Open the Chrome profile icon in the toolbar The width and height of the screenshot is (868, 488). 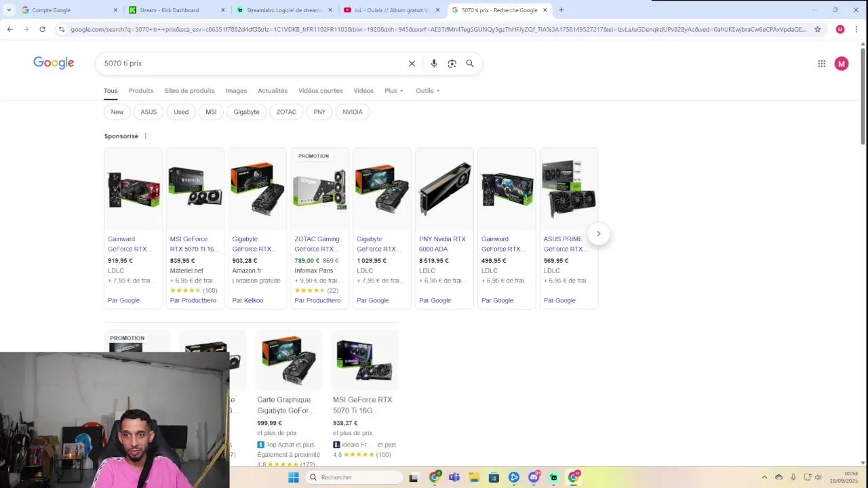point(840,29)
